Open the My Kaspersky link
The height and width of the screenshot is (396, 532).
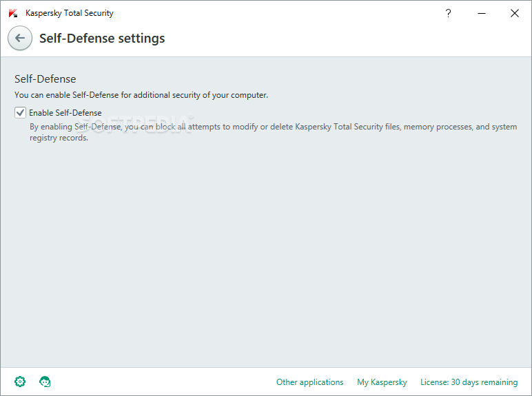(382, 382)
